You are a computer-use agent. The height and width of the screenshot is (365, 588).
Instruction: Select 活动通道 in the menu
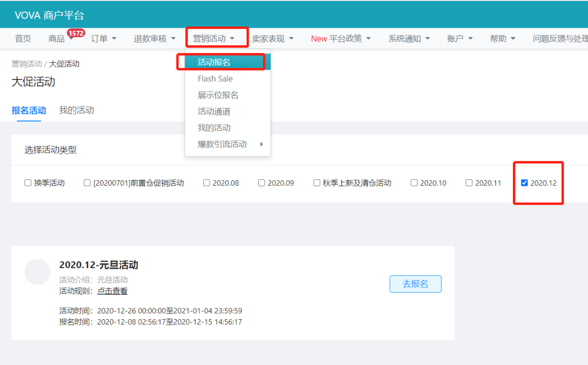215,111
